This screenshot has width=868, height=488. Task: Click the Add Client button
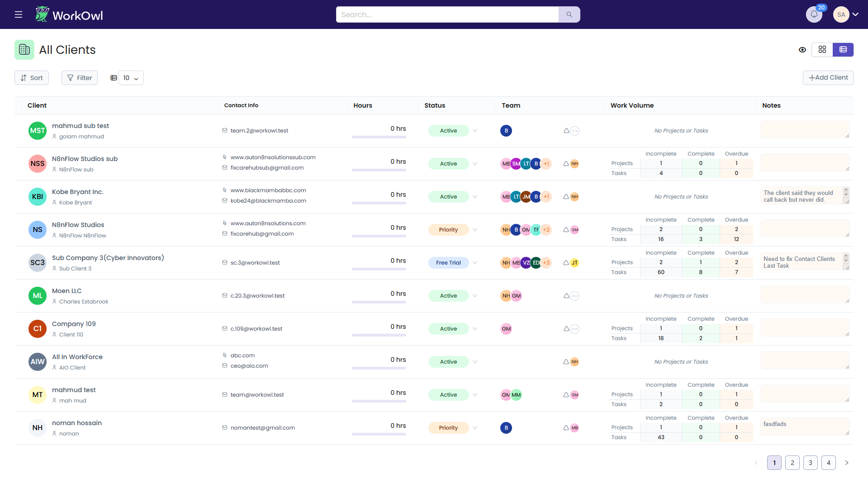[x=828, y=78]
